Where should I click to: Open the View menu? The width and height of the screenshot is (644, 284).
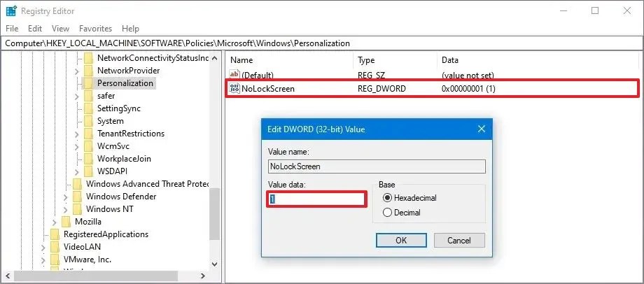pyautogui.click(x=60, y=28)
